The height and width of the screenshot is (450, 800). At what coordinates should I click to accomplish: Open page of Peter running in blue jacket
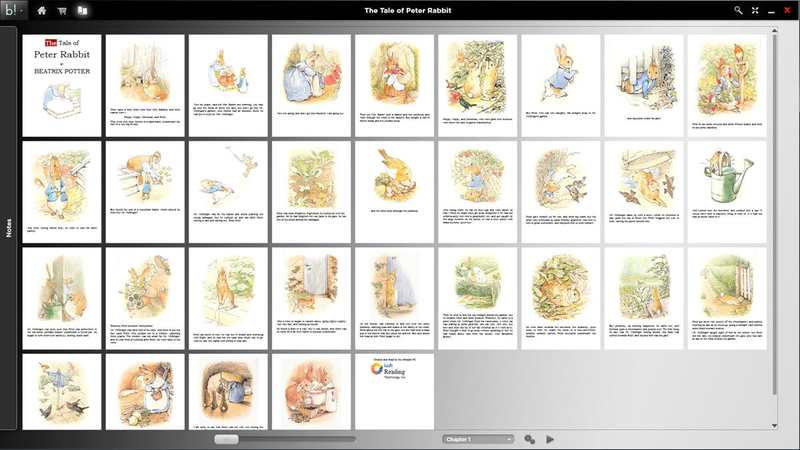pyautogui.click(x=561, y=86)
